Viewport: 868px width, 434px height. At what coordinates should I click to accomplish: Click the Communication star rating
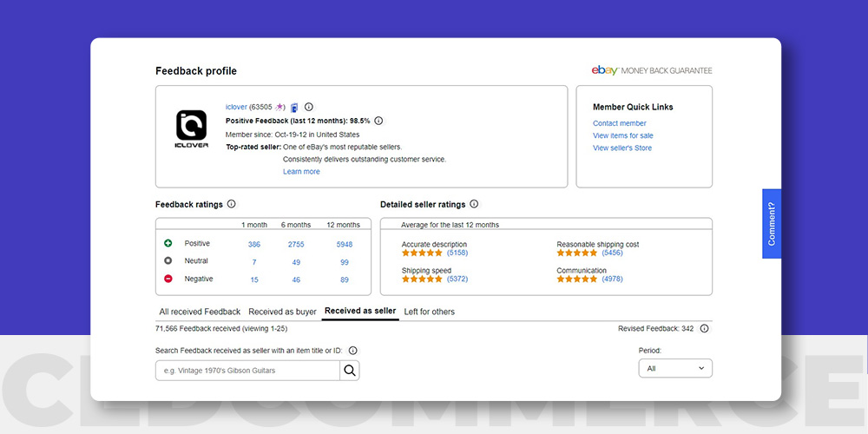[577, 279]
